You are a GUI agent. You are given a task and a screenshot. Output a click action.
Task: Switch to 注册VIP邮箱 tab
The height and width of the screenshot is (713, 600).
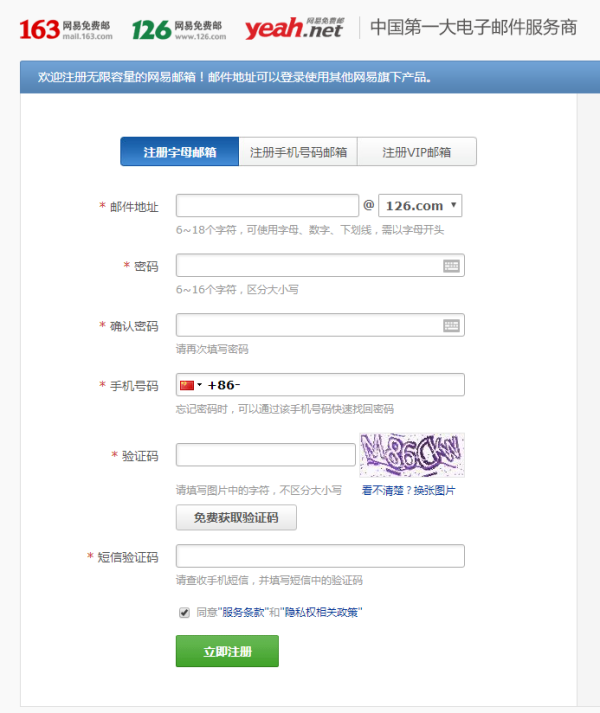point(416,152)
